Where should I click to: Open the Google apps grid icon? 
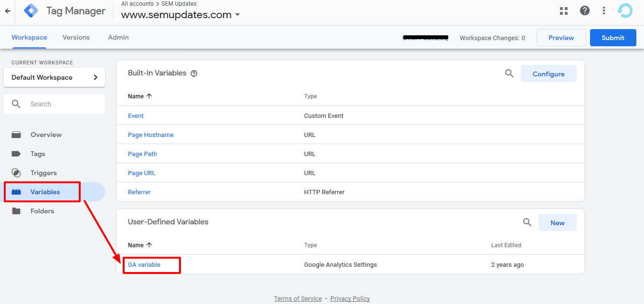[x=564, y=10]
